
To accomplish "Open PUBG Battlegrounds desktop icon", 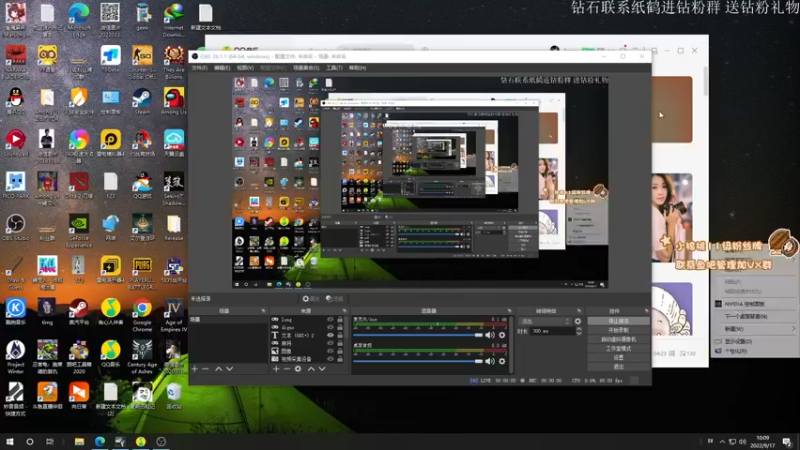I will [x=142, y=273].
